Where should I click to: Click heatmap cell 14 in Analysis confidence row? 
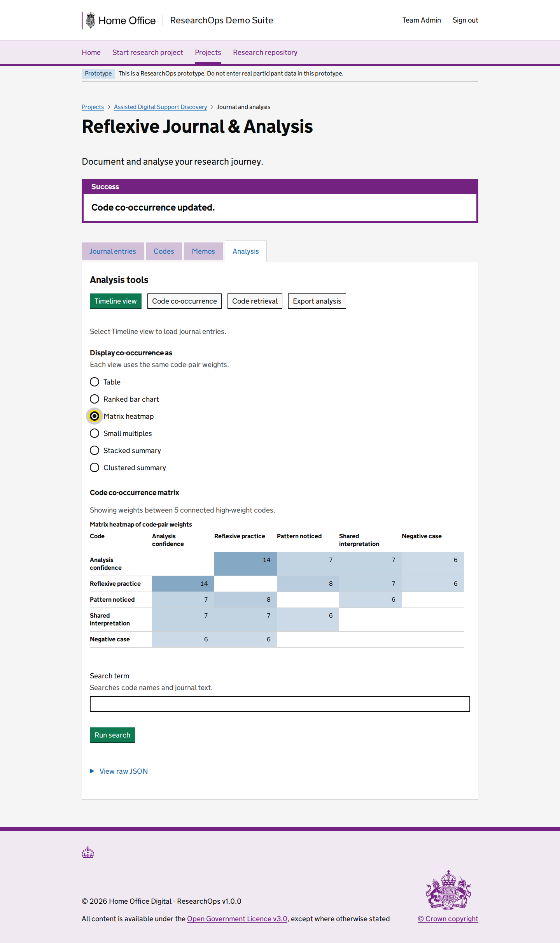pos(245,564)
